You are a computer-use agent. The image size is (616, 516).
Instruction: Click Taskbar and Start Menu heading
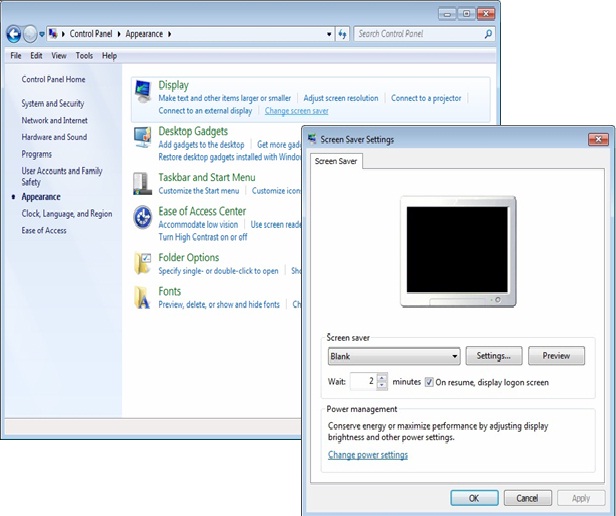click(x=207, y=178)
